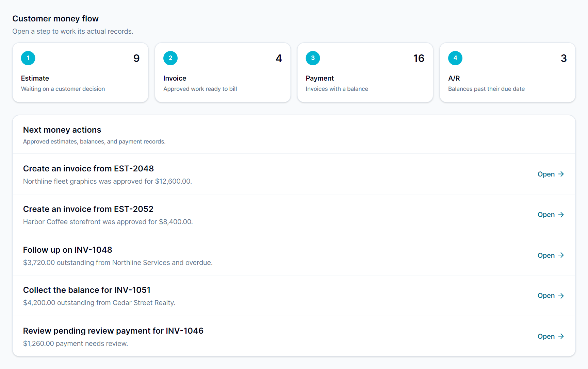Select "Create an invoice from EST-2052" title
Image resolution: width=588 pixels, height=369 pixels.
click(88, 209)
